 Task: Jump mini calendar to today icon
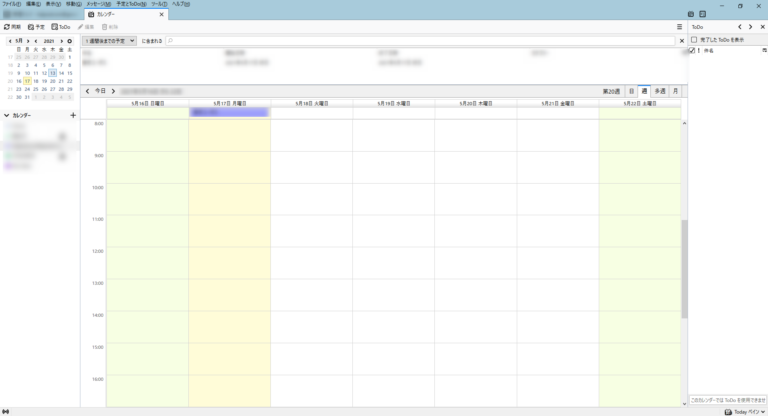click(x=69, y=41)
